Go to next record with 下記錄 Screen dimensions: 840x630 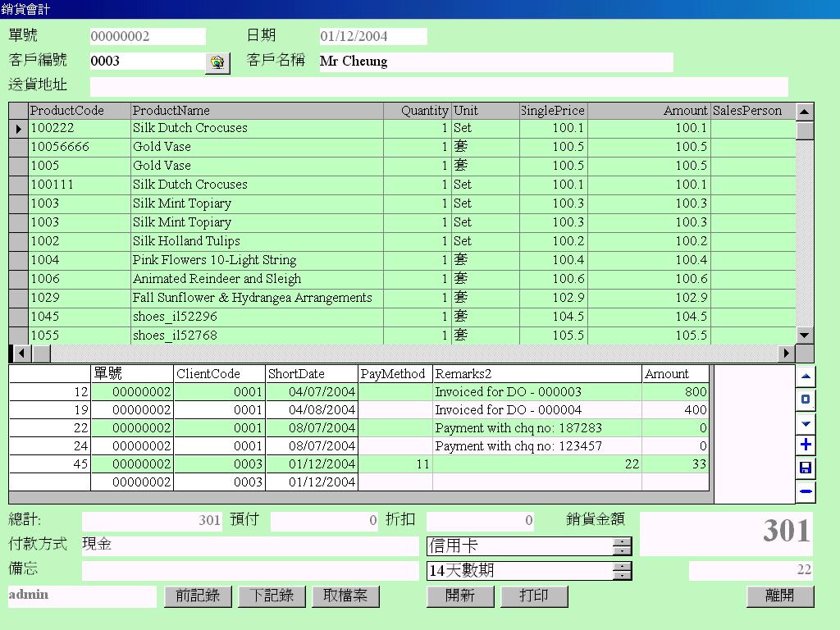point(272,596)
